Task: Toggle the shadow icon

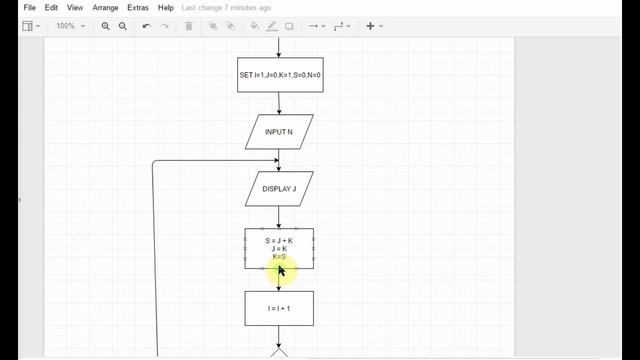Action: tap(289, 26)
